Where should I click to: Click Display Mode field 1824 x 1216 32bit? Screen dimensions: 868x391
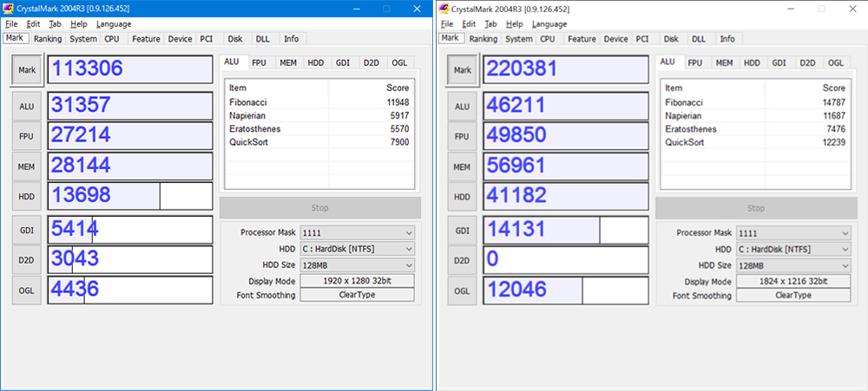pyautogui.click(x=793, y=280)
